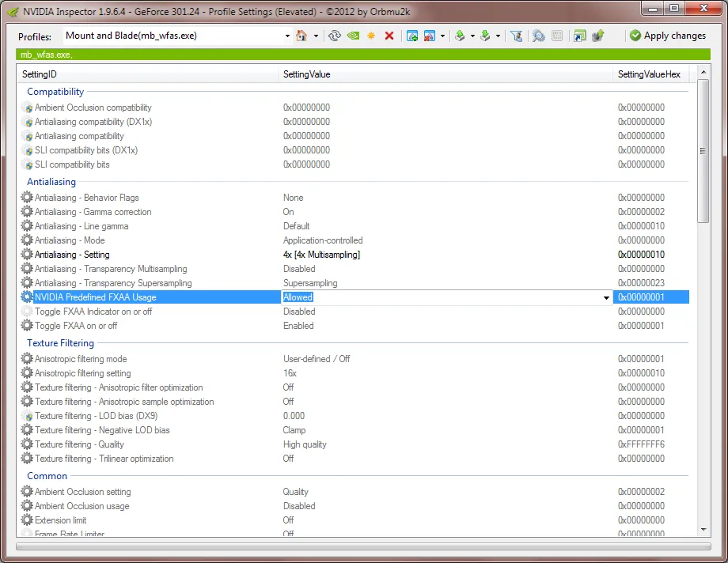The image size is (728, 563).
Task: Click shield gear icon beside SLI compatibility bits
Action: click(27, 164)
